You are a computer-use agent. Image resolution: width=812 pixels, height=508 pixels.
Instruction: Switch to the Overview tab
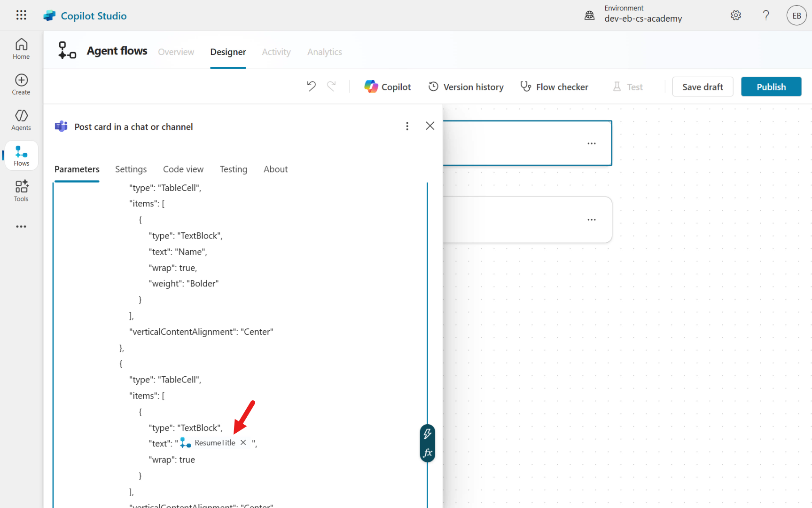tap(176, 52)
